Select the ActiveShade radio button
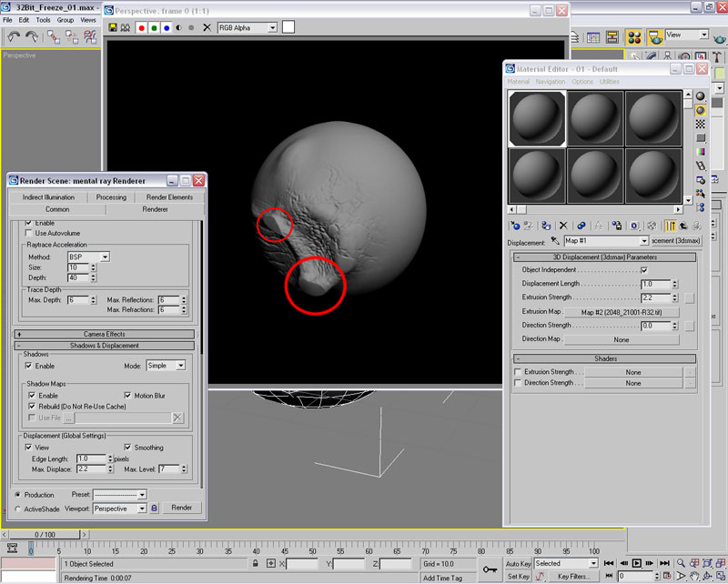The width and height of the screenshot is (728, 584). (17, 509)
